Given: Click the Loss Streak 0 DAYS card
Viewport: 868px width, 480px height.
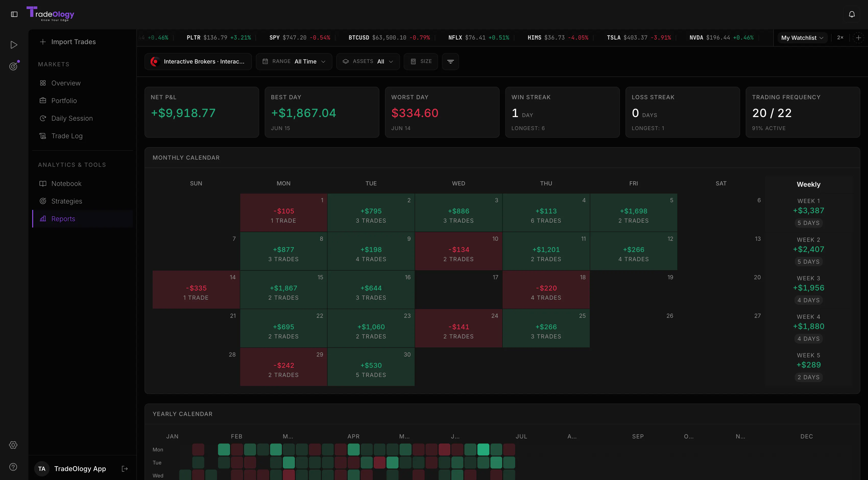Looking at the screenshot, I should point(683,112).
